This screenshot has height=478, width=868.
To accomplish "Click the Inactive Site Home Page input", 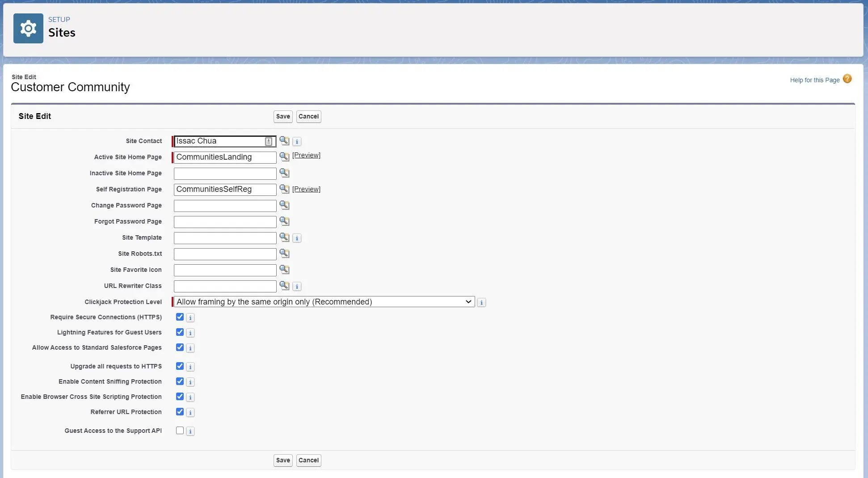I will pyautogui.click(x=225, y=173).
